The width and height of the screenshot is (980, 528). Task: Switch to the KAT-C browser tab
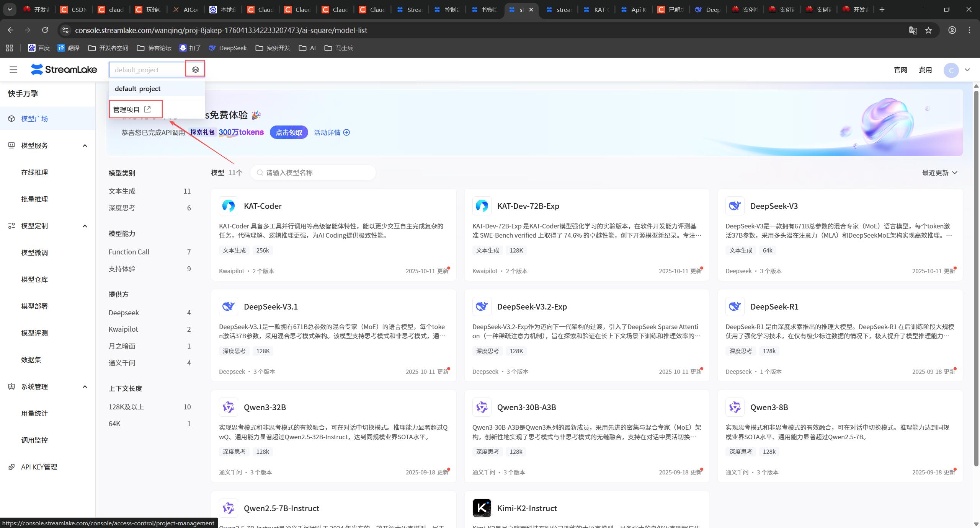pos(596,10)
